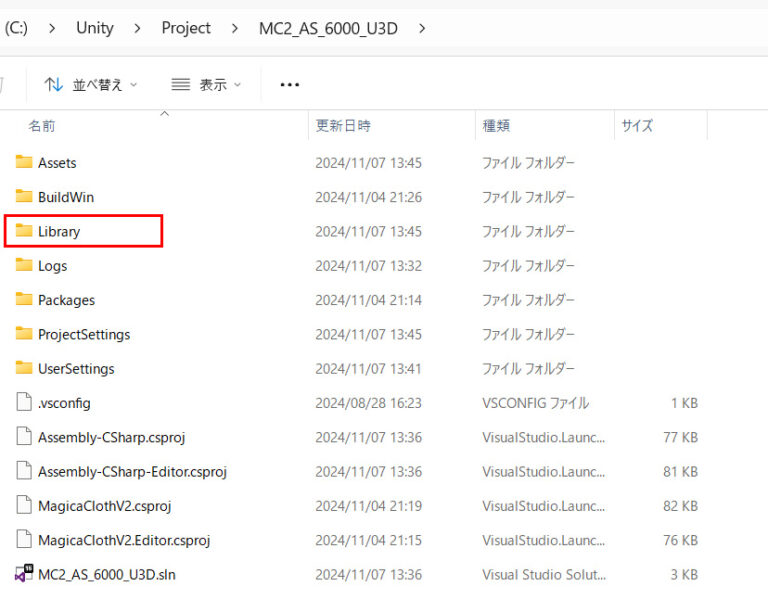Select the Assembly-CSharp.csproj file name
This screenshot has width=768, height=599.
pos(112,437)
